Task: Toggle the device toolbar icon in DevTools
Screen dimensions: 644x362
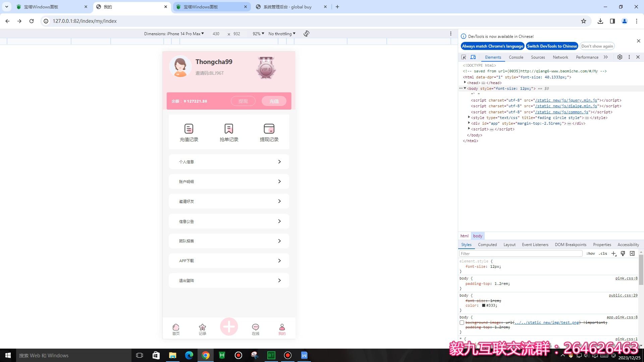Action: click(473, 57)
